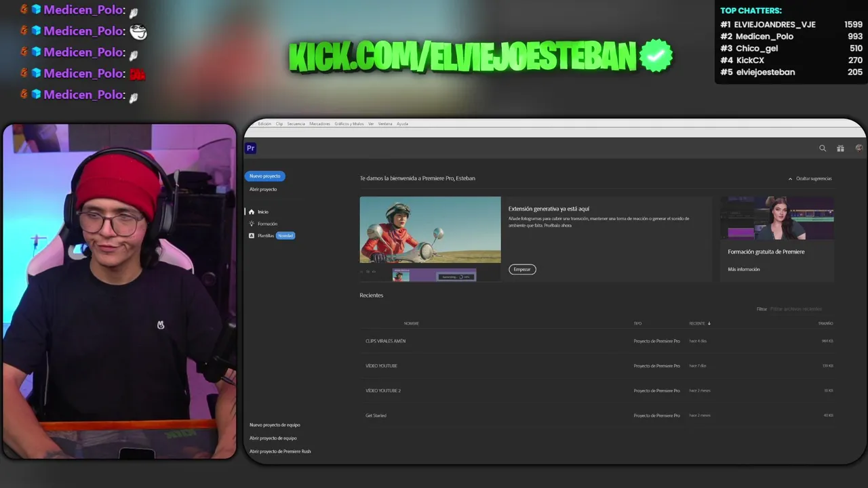Click the sort arrow beside Reciente

pyautogui.click(x=709, y=323)
